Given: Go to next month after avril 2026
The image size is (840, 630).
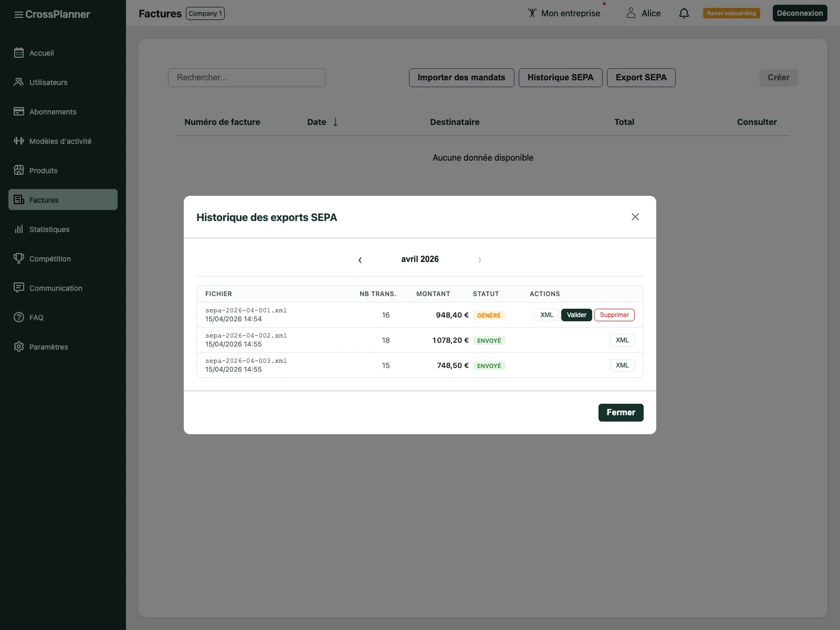Looking at the screenshot, I should click(479, 260).
